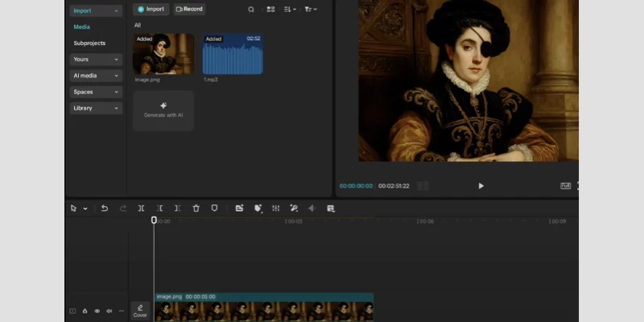The width and height of the screenshot is (644, 322).
Task: Select the 1.mp3 audio thumbnail
Action: (233, 54)
